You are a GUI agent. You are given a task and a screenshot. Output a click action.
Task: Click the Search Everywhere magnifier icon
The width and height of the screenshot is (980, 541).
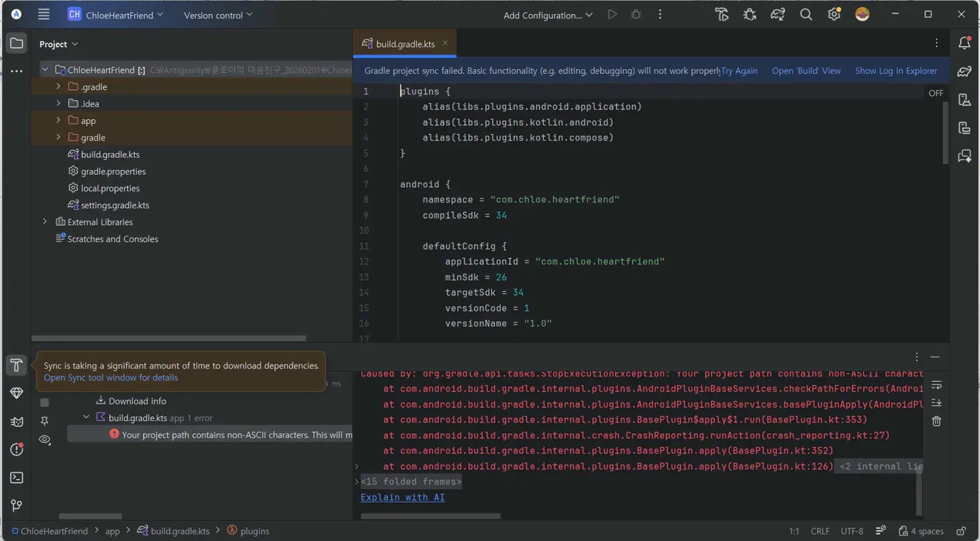click(x=805, y=15)
